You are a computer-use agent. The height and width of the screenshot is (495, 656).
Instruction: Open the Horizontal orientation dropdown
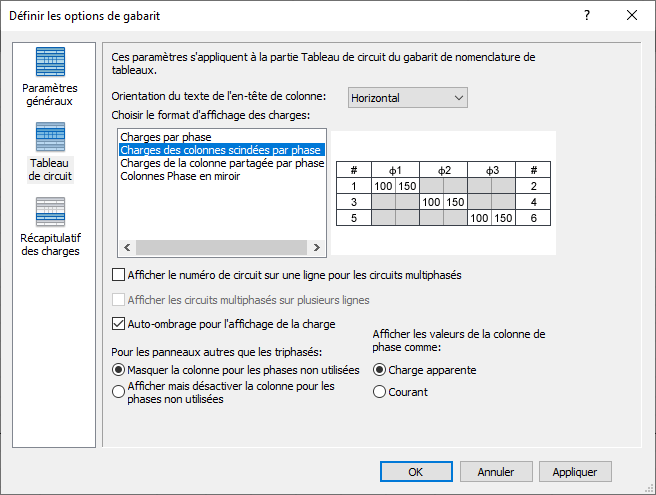pyautogui.click(x=408, y=97)
